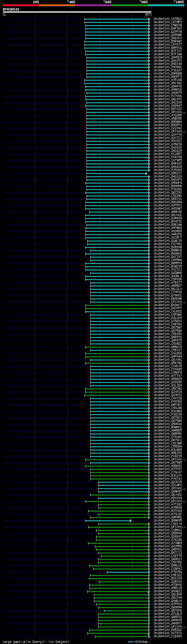
Task: Select the hit UniRef100_A1D489
Action: point(168,231)
